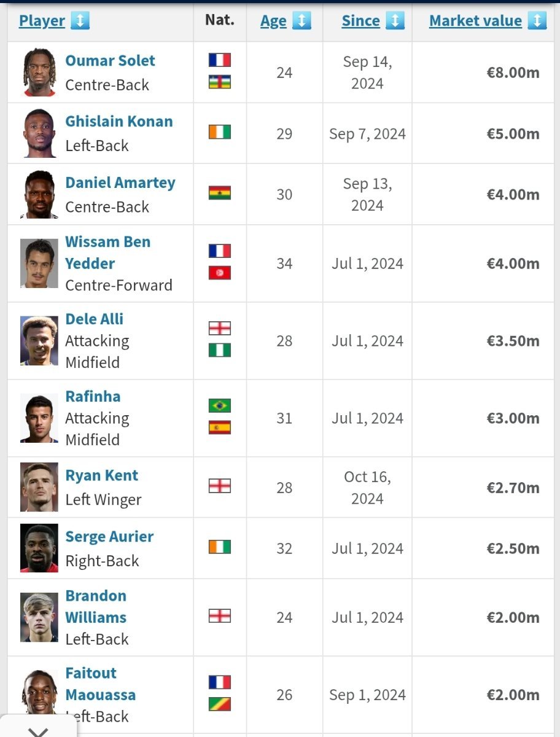
Task: Sort table by Age header link
Action: pyautogui.click(x=273, y=21)
